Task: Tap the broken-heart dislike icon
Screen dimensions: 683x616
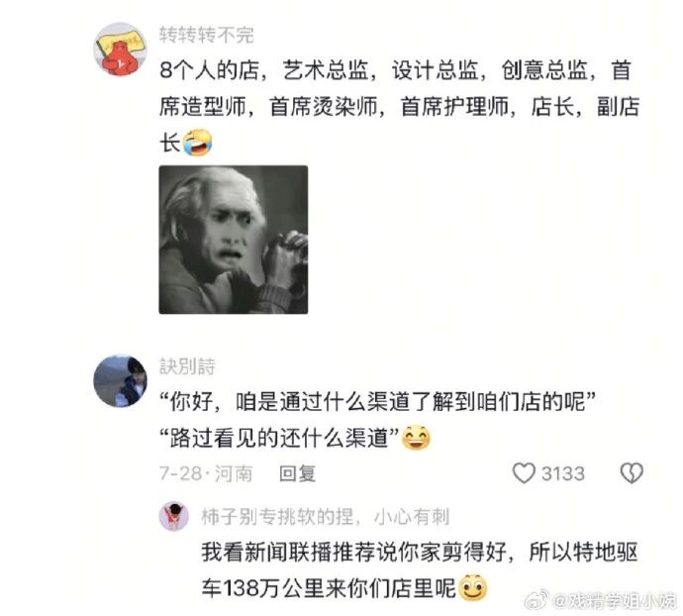Action: 632,473
